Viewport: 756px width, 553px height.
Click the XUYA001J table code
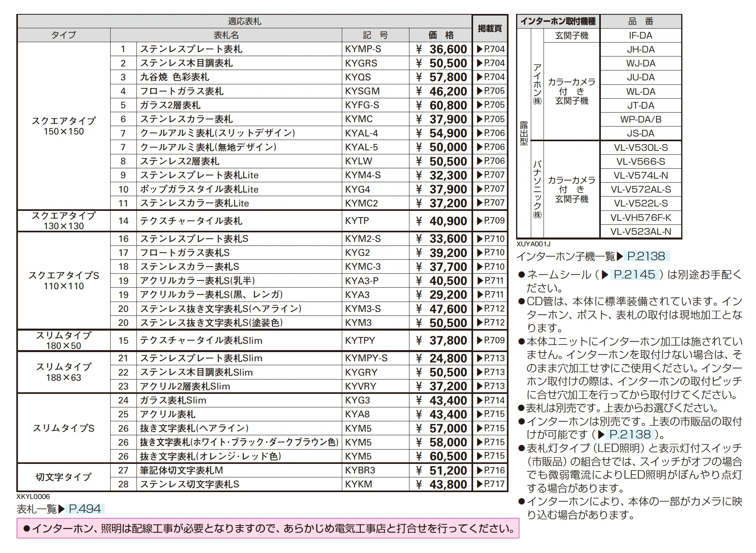click(x=533, y=244)
